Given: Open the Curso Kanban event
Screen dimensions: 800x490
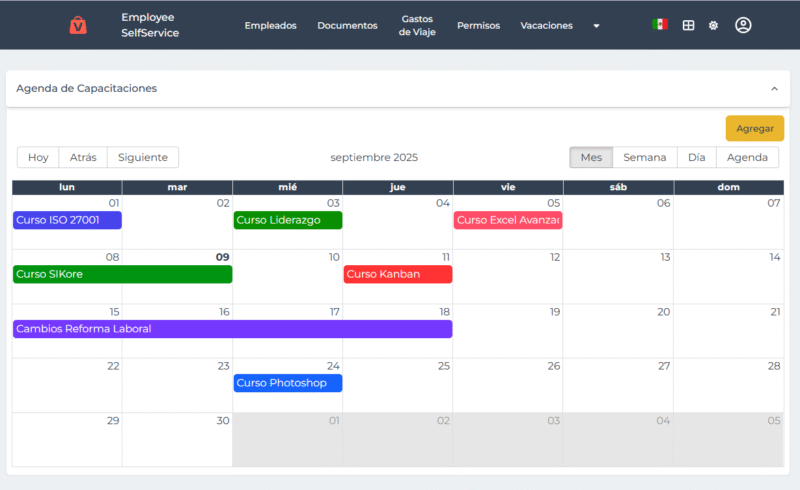Looking at the screenshot, I should [398, 274].
